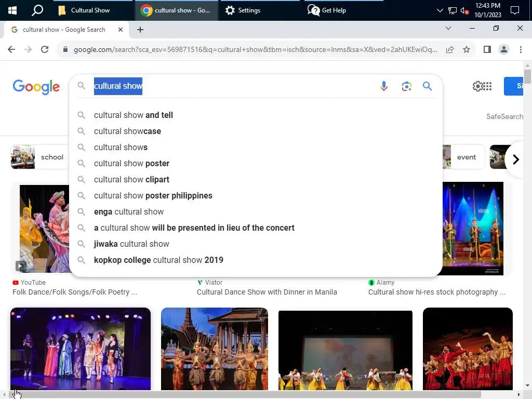Viewport: 532px width, 399px height.
Task: Select the cultural show Google Search tab
Action: (x=64, y=30)
